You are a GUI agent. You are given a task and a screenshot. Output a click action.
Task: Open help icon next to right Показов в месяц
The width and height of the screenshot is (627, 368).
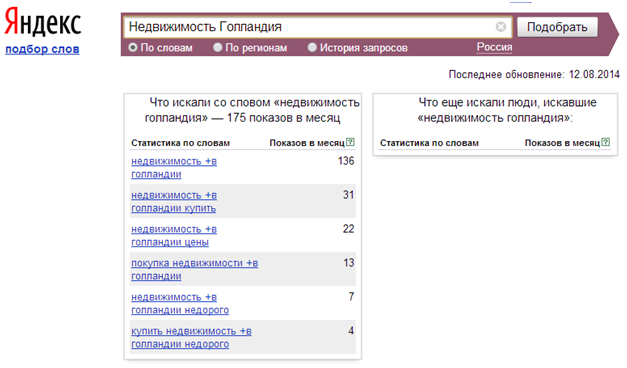pos(606,142)
